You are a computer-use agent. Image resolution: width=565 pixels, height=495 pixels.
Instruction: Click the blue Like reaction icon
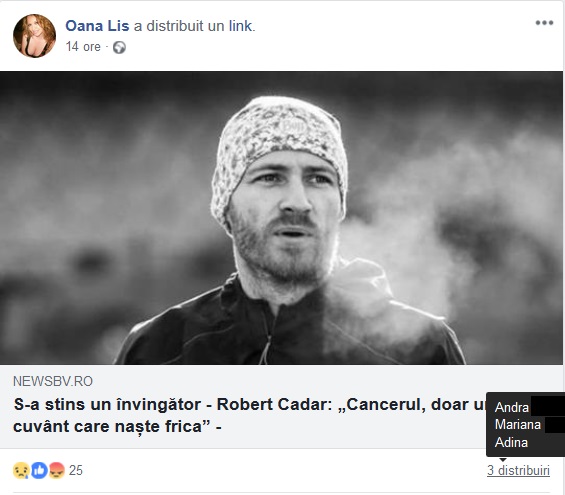click(x=39, y=471)
